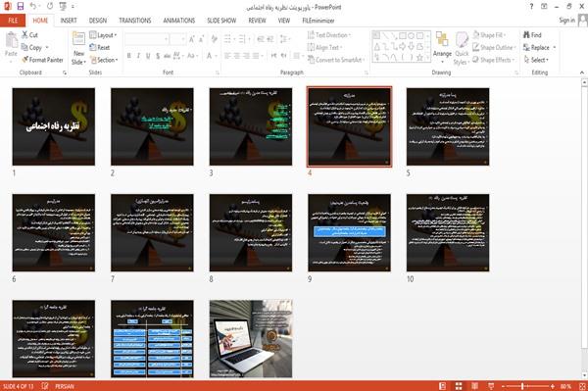Switch to Slide Sorter view in status bar

(459, 386)
